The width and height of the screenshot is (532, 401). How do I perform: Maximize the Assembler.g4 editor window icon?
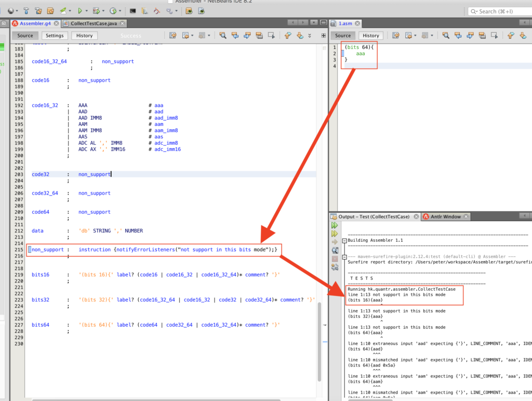point(323,23)
